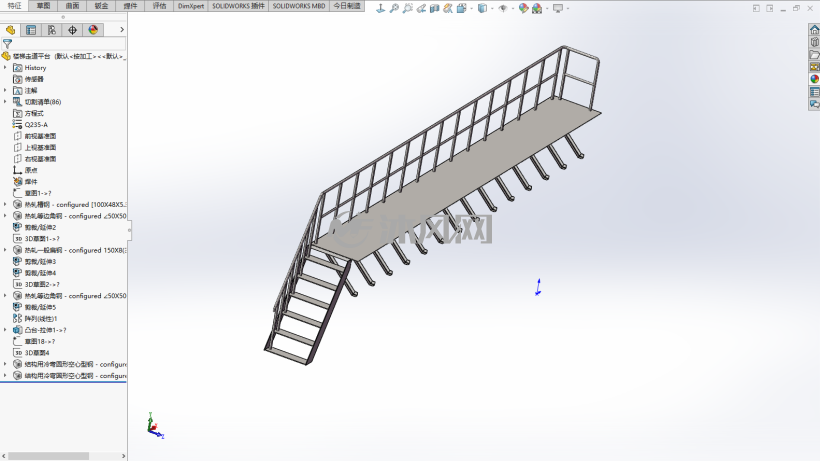Open the 焊件 ribbon tab
This screenshot has width=820, height=461.
click(130, 6)
